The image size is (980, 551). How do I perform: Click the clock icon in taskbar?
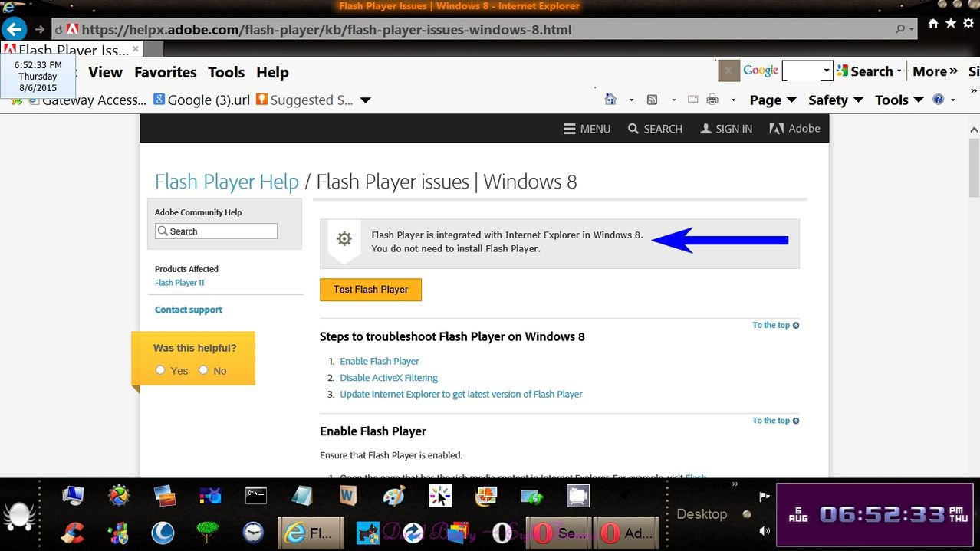click(x=253, y=532)
